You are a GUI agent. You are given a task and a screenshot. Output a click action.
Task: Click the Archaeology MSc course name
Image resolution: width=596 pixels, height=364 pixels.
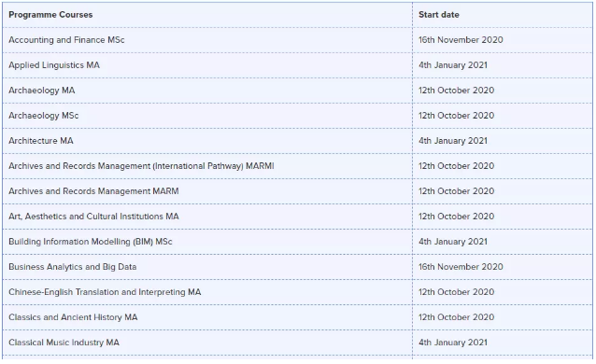point(44,116)
